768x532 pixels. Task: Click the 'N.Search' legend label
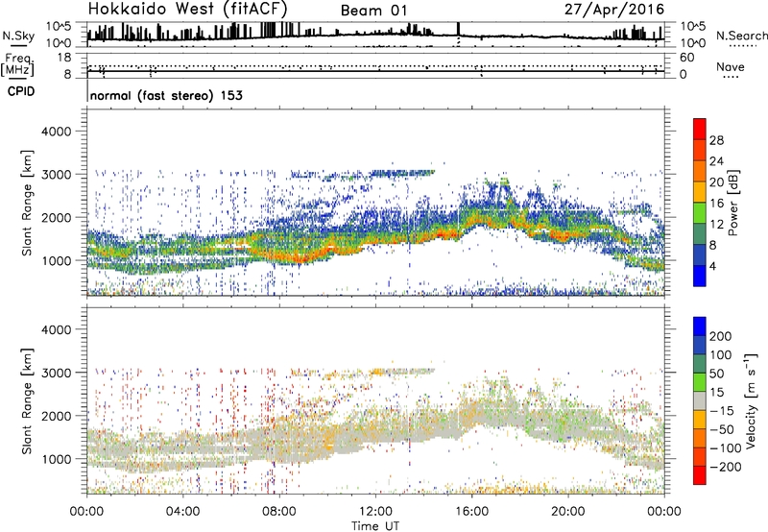(742, 36)
